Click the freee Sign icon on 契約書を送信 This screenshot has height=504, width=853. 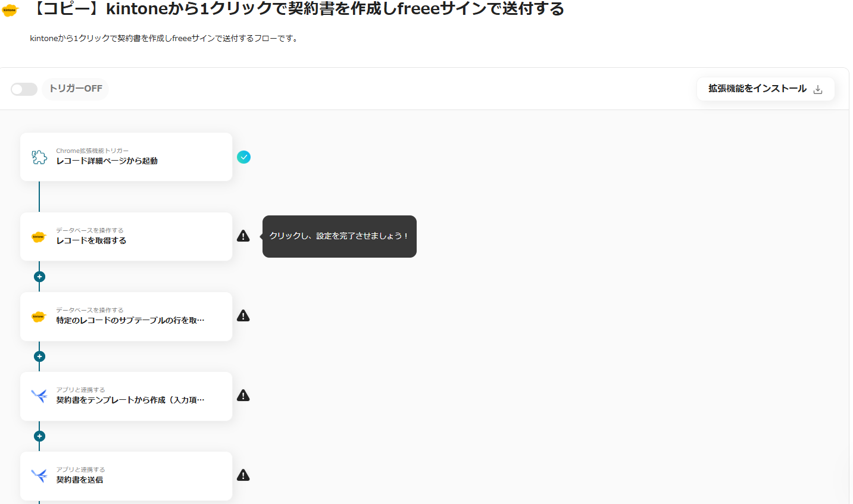click(x=39, y=475)
